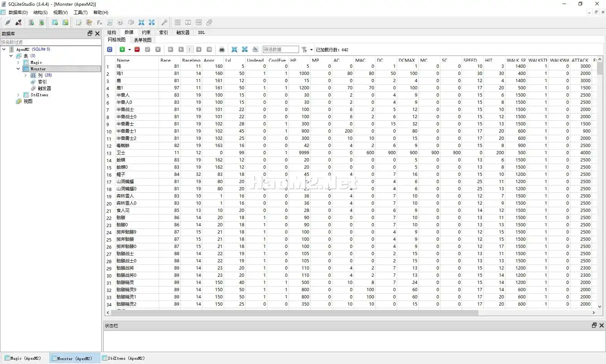Switch to the 约束 tab
The width and height of the screenshot is (606, 364).
click(x=146, y=32)
